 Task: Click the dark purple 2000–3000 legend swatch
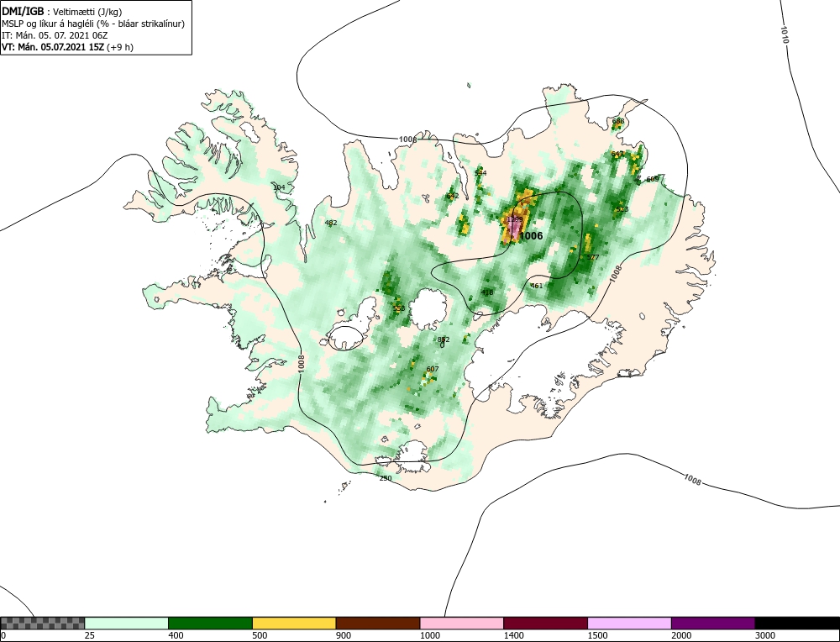point(713,623)
